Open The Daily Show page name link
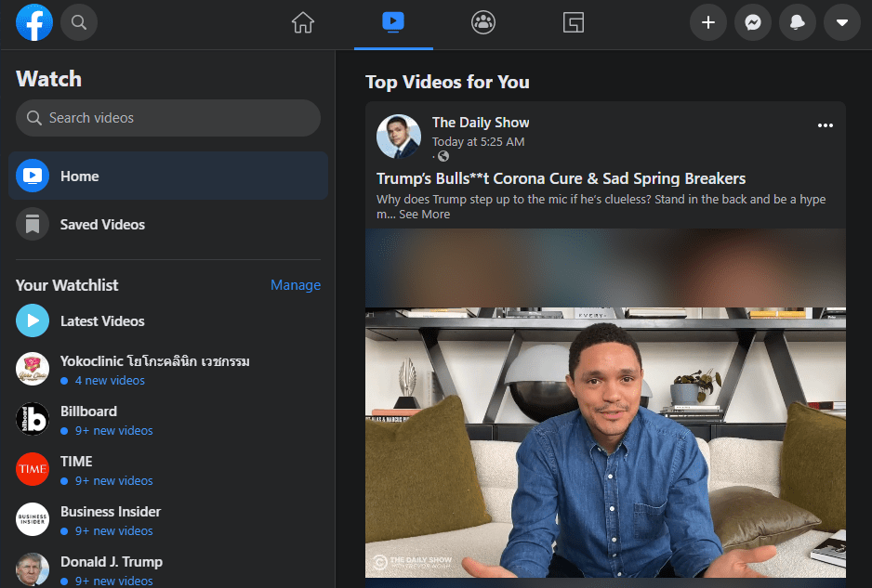The width and height of the screenshot is (872, 588). 481,123
